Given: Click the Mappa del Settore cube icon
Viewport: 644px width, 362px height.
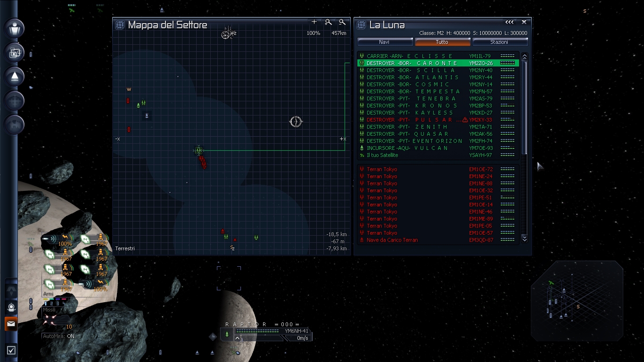Looking at the screenshot, I should click(x=120, y=25).
